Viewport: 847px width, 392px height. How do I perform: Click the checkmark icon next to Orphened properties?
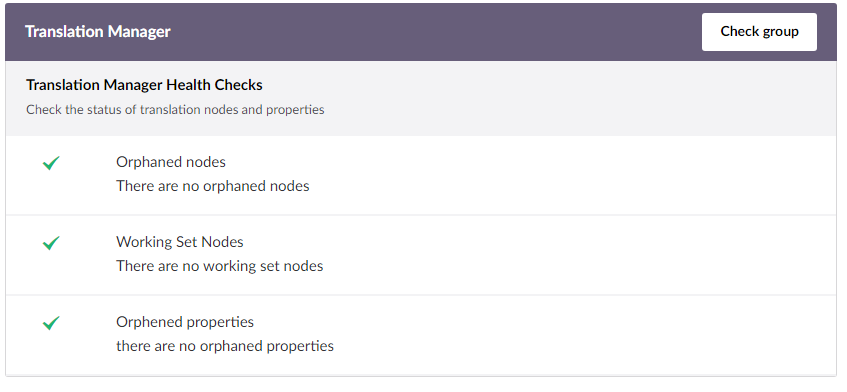[x=51, y=323]
